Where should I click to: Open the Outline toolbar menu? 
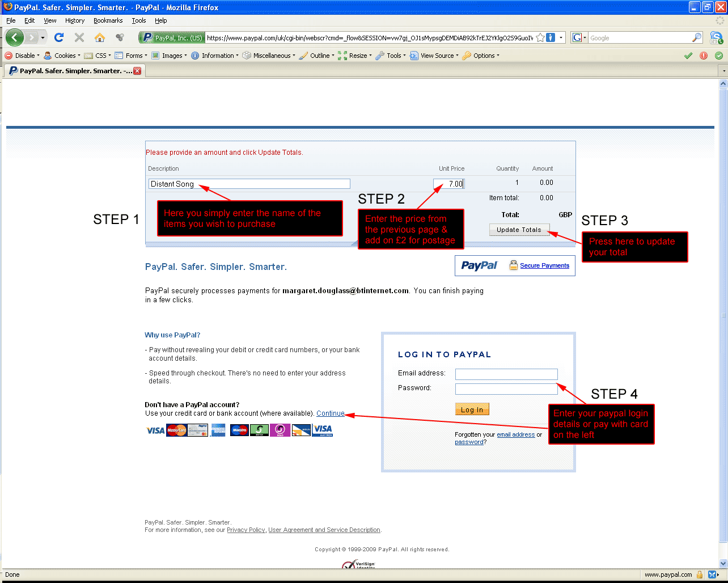coord(316,56)
